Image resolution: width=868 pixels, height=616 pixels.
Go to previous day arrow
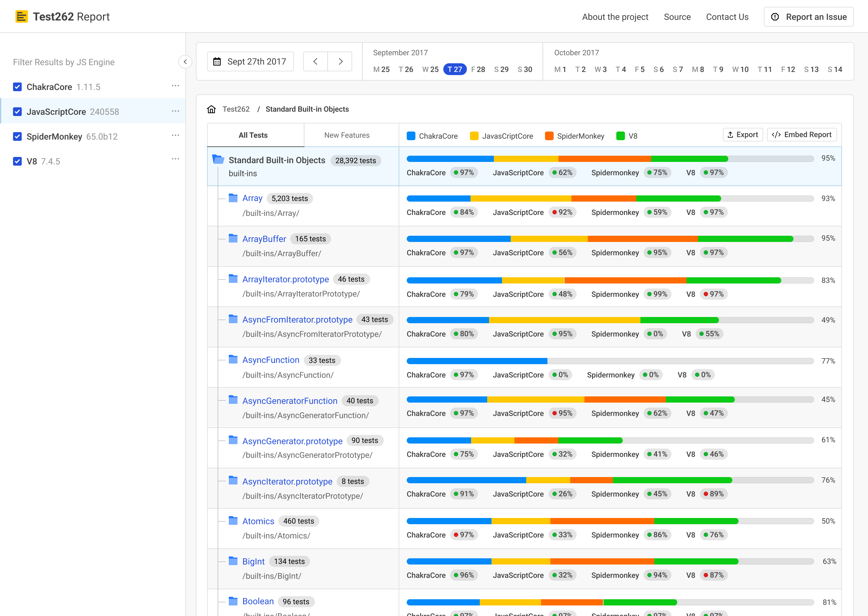click(315, 61)
